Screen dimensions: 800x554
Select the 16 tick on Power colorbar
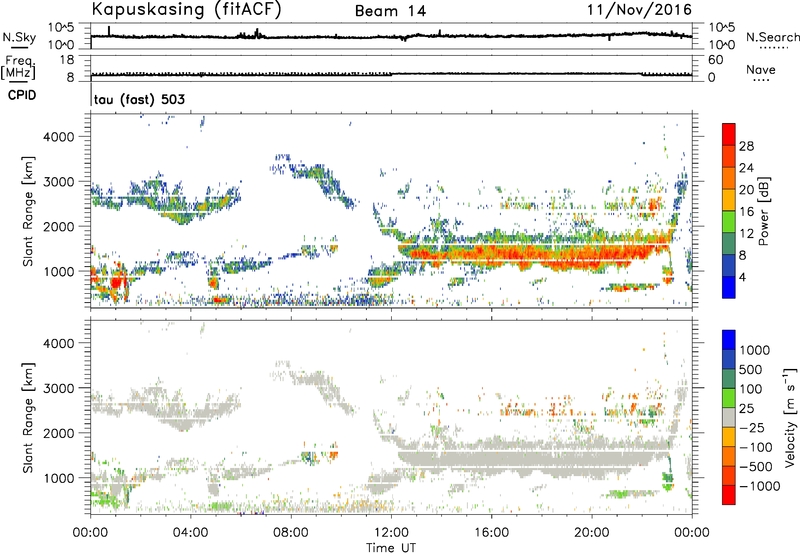(x=746, y=212)
